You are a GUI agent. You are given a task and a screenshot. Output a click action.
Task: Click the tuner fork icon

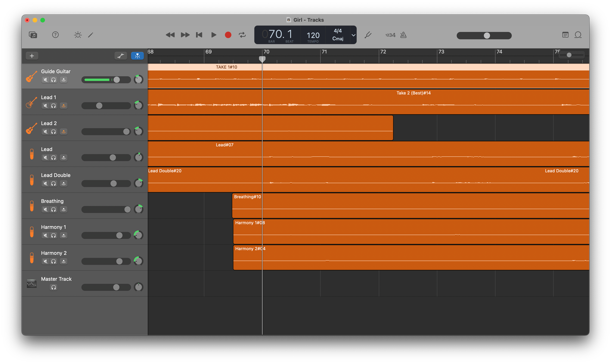(x=368, y=35)
